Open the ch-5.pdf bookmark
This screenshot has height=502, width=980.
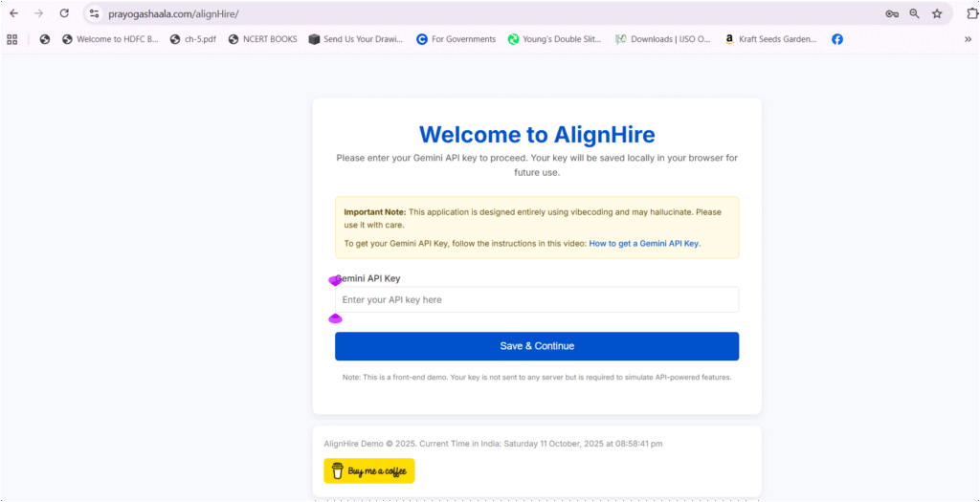pyautogui.click(x=194, y=39)
